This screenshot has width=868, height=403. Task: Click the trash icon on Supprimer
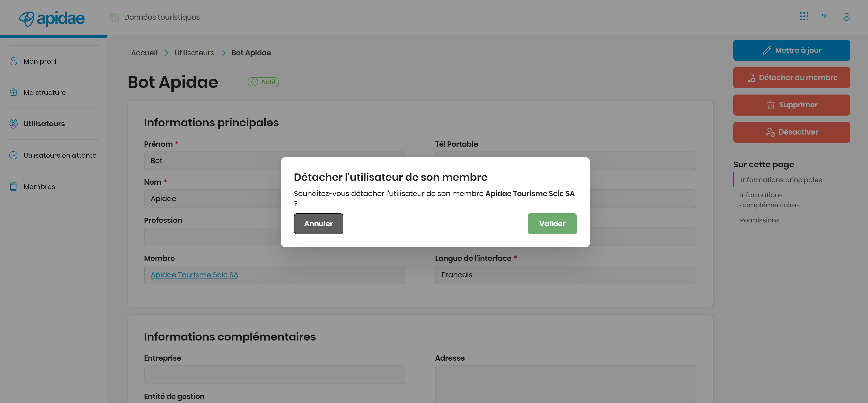[771, 105]
